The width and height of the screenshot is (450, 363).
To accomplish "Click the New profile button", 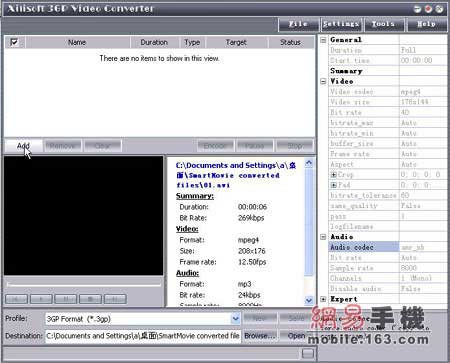I will tap(260, 318).
